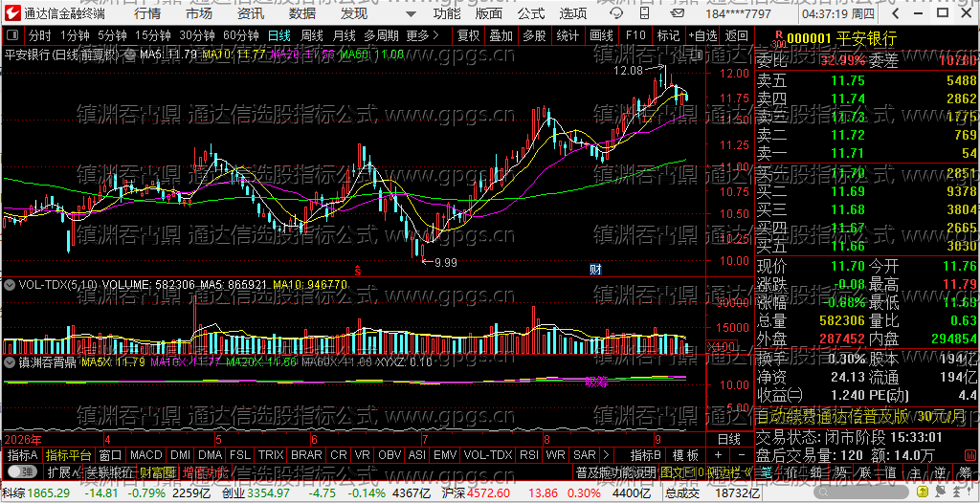
Task: Click the 镇渊吞霄鼎 indicator settings circle icon
Action: coord(10,361)
